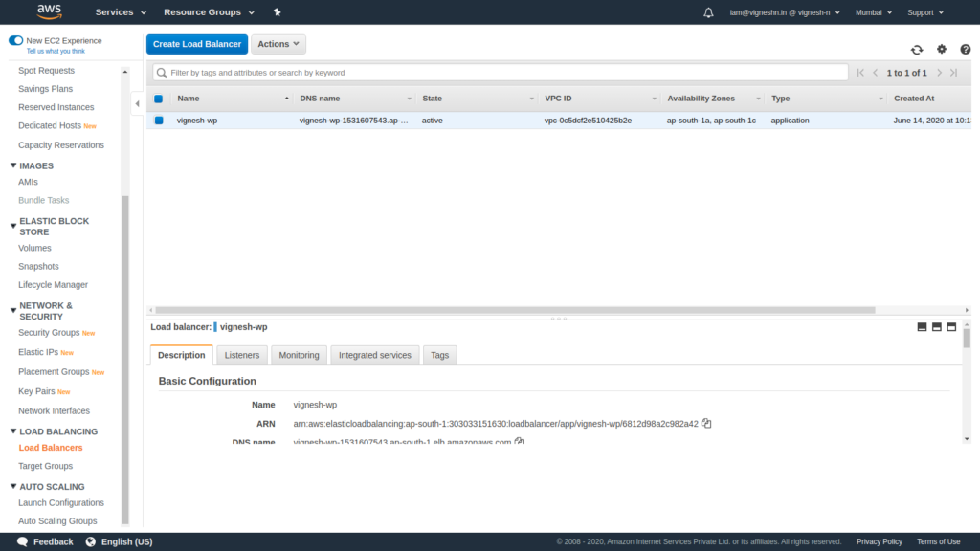Open AMIs in sidebar

(28, 182)
